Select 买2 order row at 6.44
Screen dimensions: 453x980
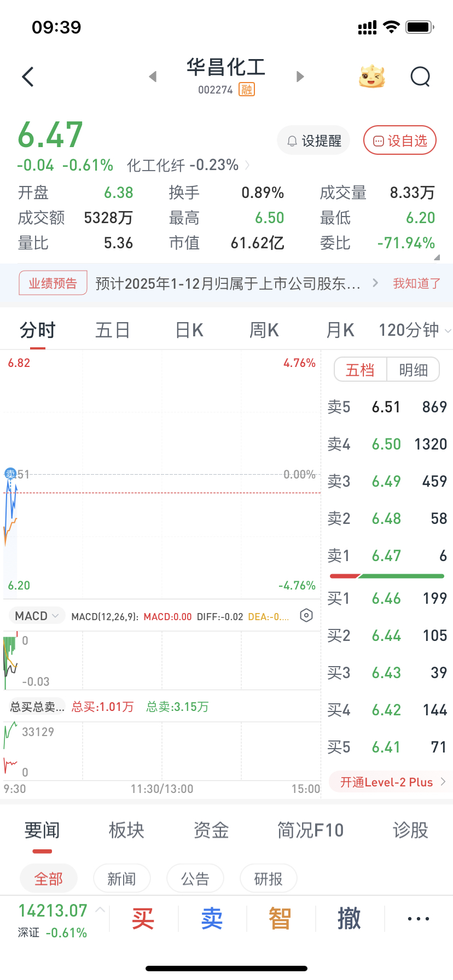click(x=387, y=635)
